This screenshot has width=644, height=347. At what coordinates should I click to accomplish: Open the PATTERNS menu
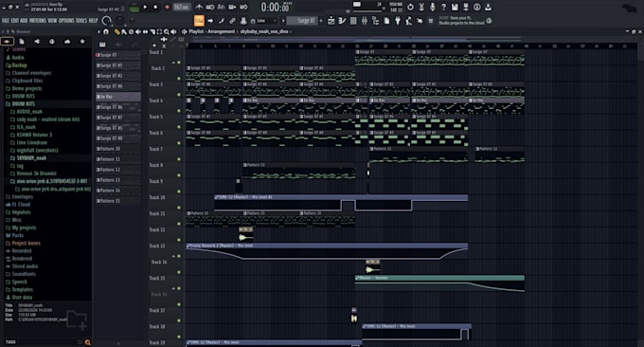38,21
